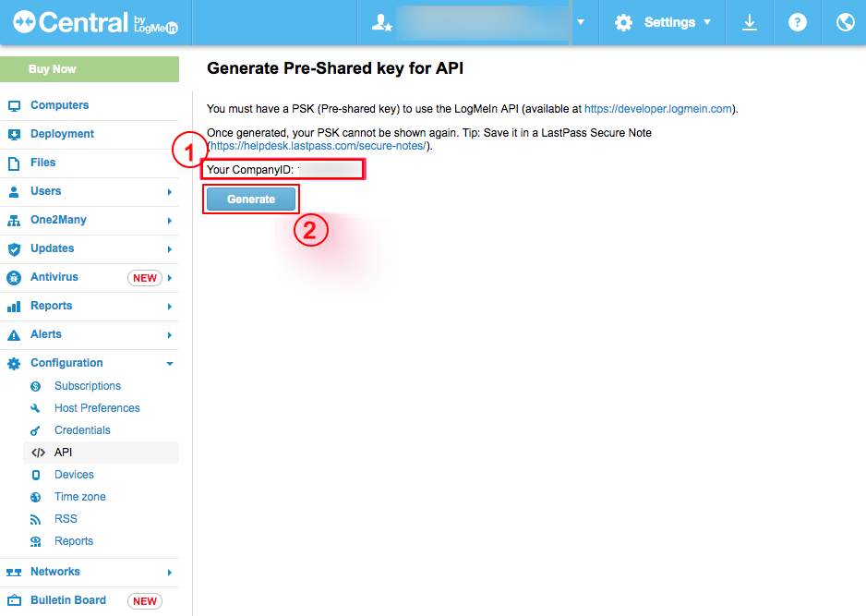Viewport: 866px width, 616px height.
Task: Expand the One2Many submenu arrow
Action: click(x=170, y=221)
